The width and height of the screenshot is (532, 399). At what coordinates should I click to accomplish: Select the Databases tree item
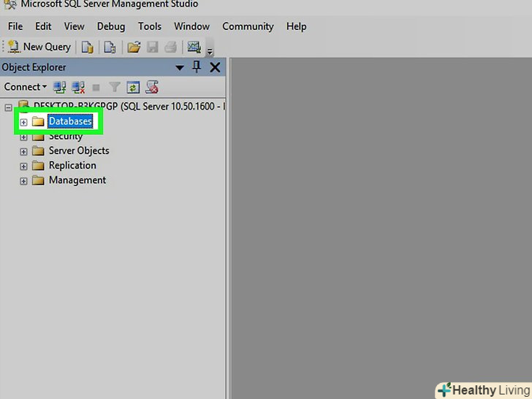click(70, 121)
